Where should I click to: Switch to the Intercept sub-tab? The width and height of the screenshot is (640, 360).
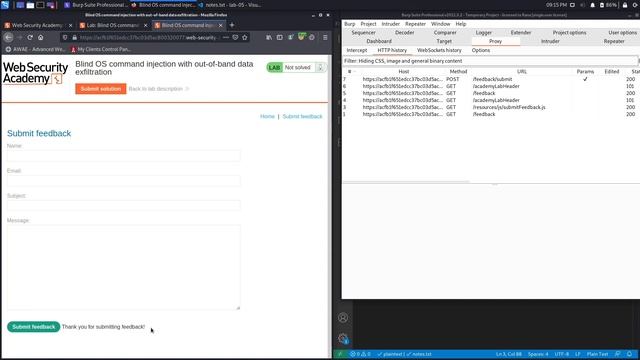tap(357, 50)
